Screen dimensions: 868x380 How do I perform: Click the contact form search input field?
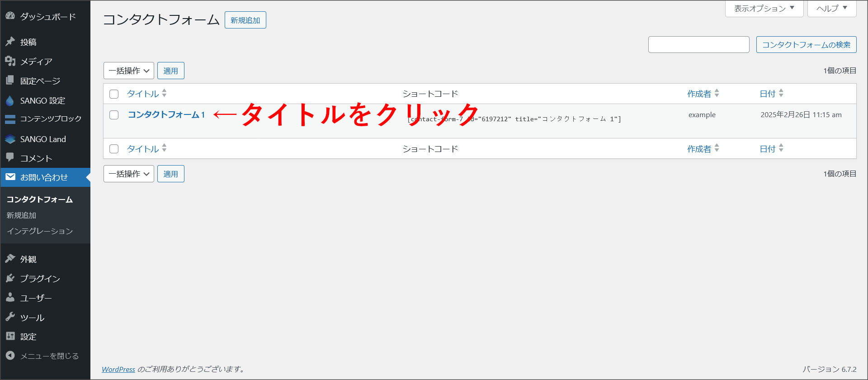[698, 45]
